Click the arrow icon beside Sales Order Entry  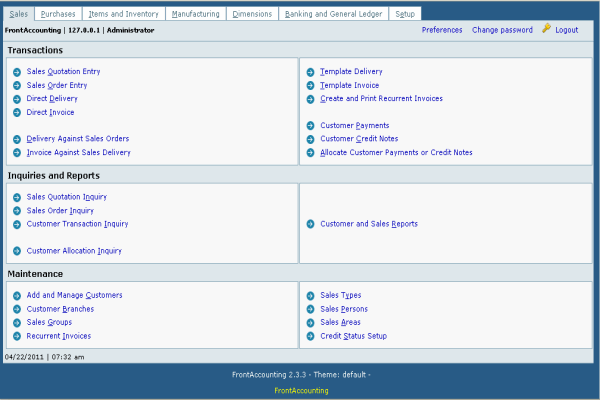click(17, 85)
